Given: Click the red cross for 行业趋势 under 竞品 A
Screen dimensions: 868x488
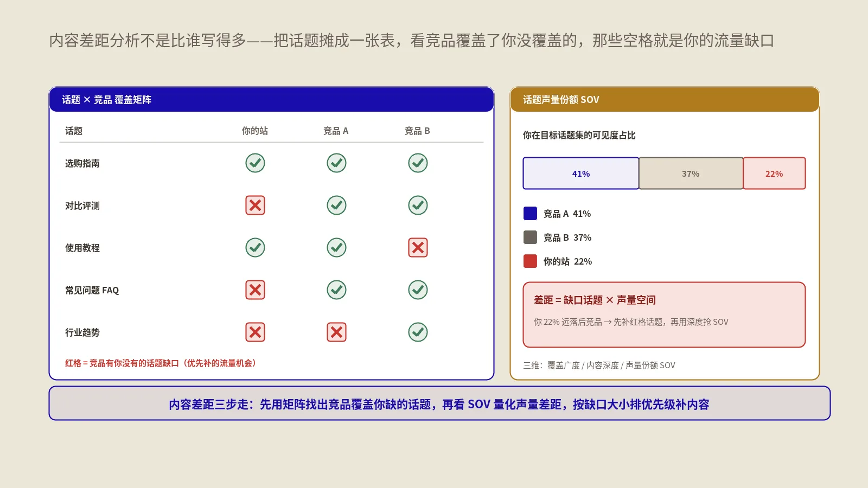Looking at the screenshot, I should coord(336,332).
